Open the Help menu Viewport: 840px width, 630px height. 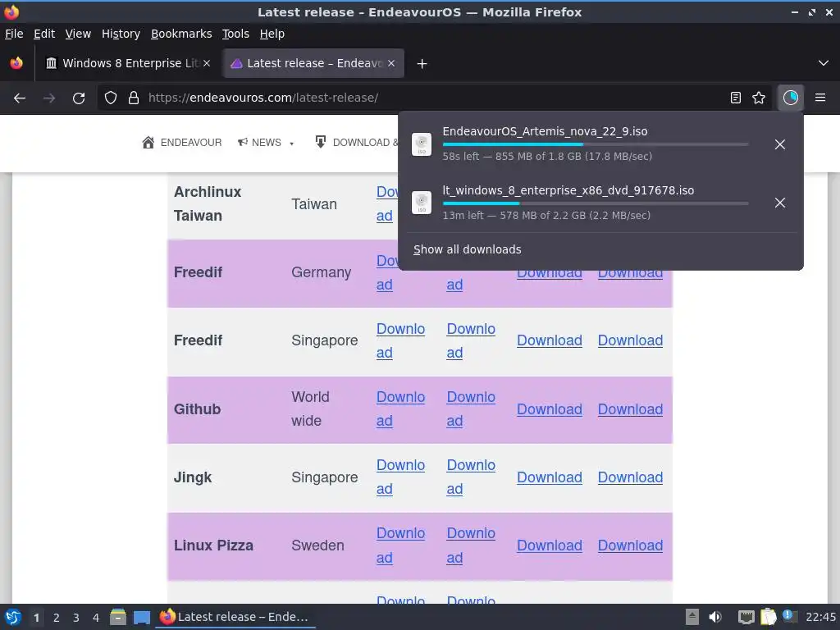272,34
